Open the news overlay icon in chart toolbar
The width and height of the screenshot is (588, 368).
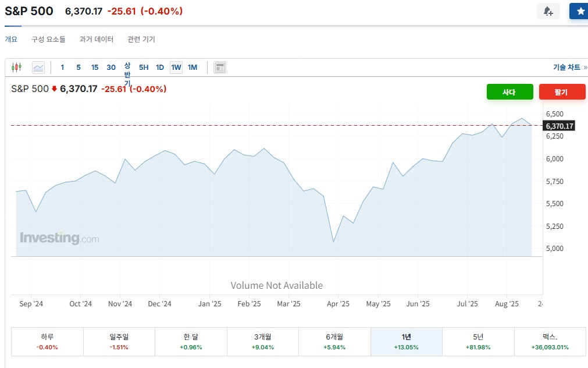coord(220,68)
